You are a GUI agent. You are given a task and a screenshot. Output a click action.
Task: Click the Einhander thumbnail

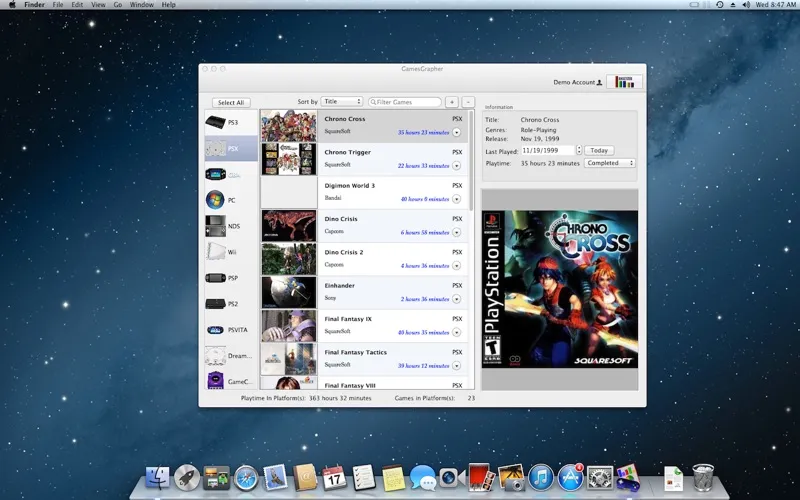pyautogui.click(x=289, y=292)
